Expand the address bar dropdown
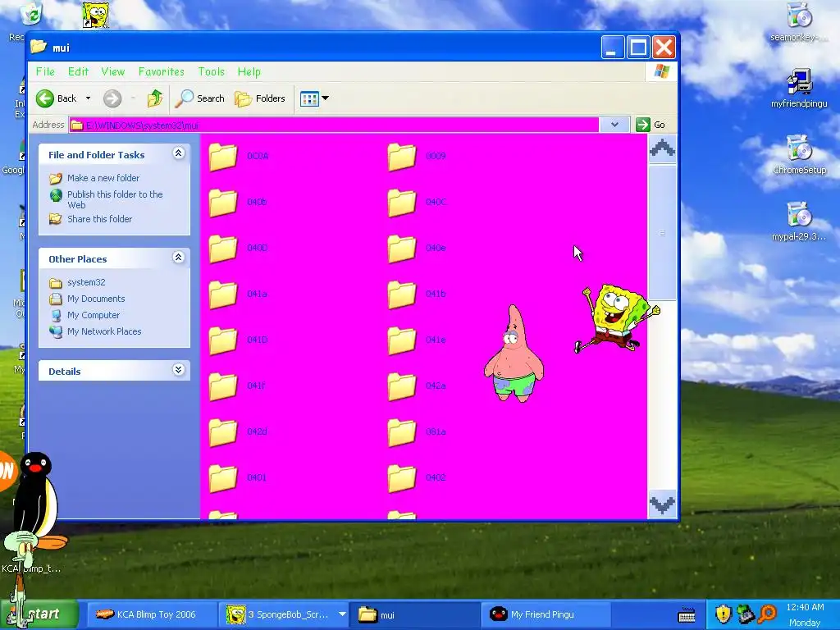The height and width of the screenshot is (630, 840). pyautogui.click(x=614, y=125)
